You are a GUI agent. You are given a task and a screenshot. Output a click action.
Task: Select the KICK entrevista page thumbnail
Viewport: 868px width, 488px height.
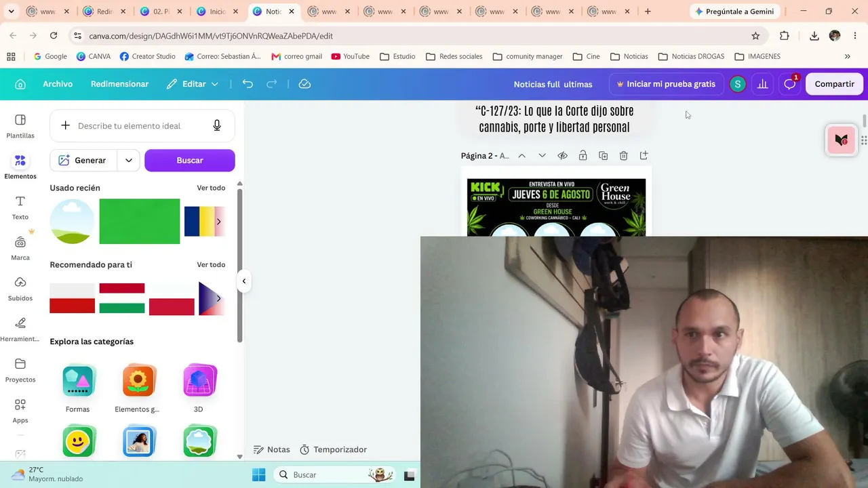tap(556, 207)
